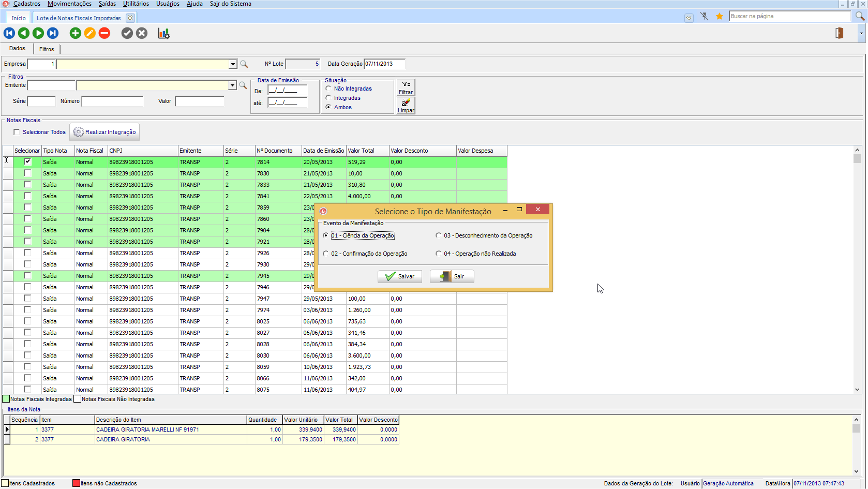Click the green add new record icon
This screenshot has width=868, height=489.
tap(76, 33)
